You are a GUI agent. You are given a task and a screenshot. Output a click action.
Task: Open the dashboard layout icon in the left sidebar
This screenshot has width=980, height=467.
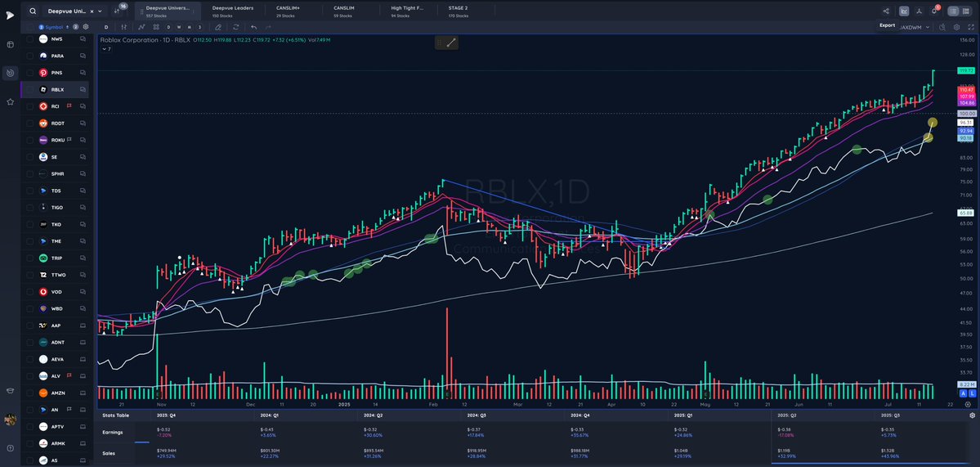10,44
